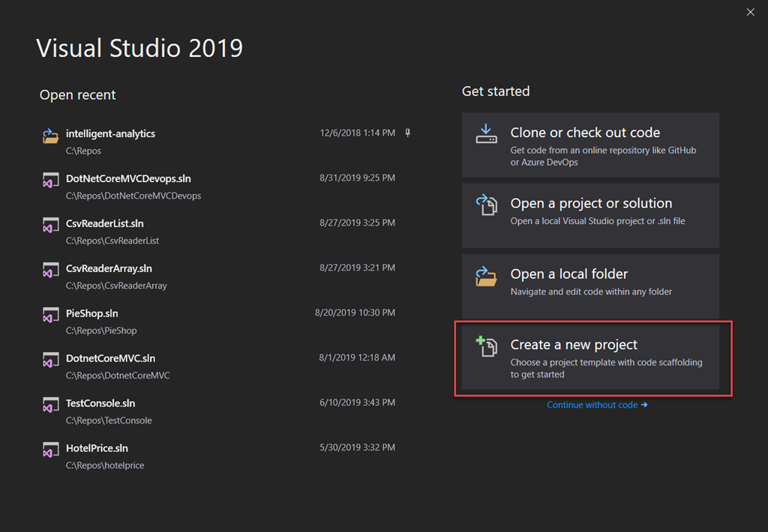The width and height of the screenshot is (768, 532).
Task: Click the CsvReaderList.sln solution icon
Action: pyautogui.click(x=50, y=225)
